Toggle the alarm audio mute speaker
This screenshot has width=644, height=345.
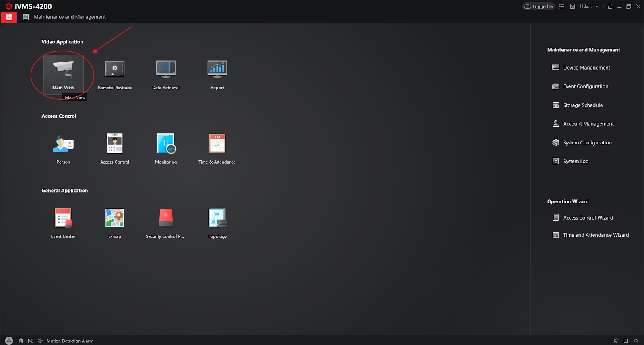(x=40, y=341)
